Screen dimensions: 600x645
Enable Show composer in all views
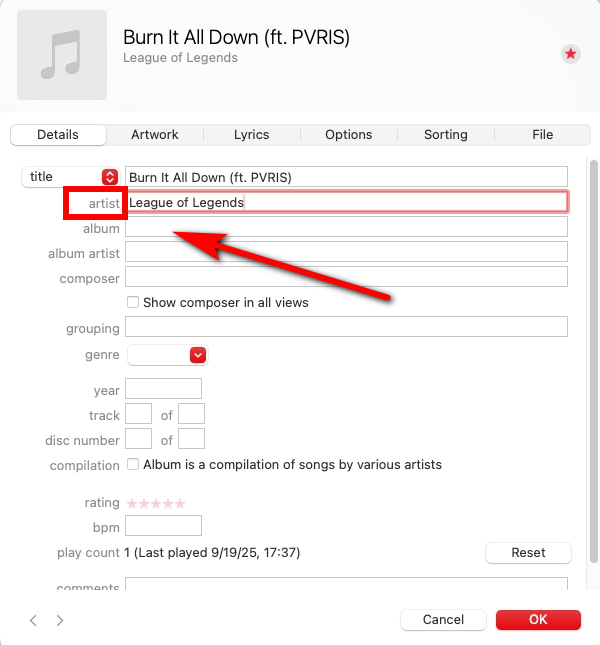(133, 302)
